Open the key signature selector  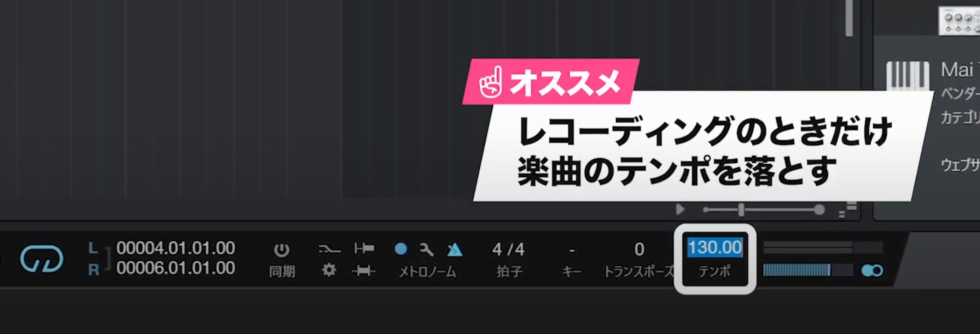tap(572, 250)
